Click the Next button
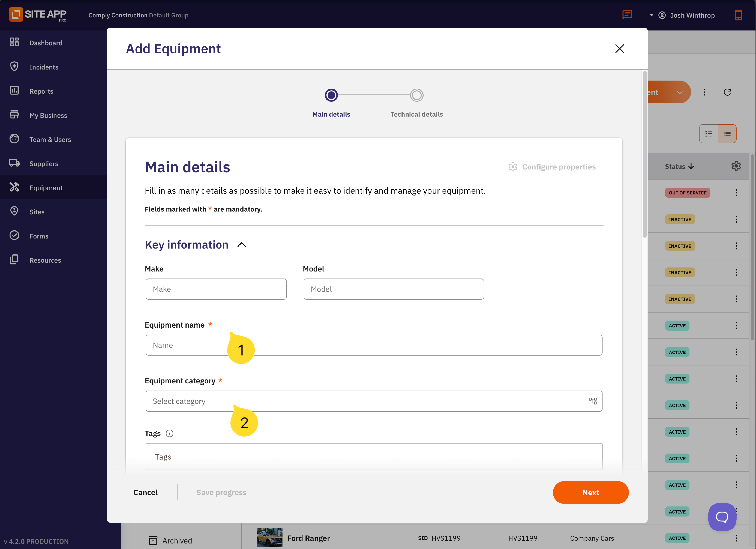Viewport: 756px width, 549px height. 591,492
